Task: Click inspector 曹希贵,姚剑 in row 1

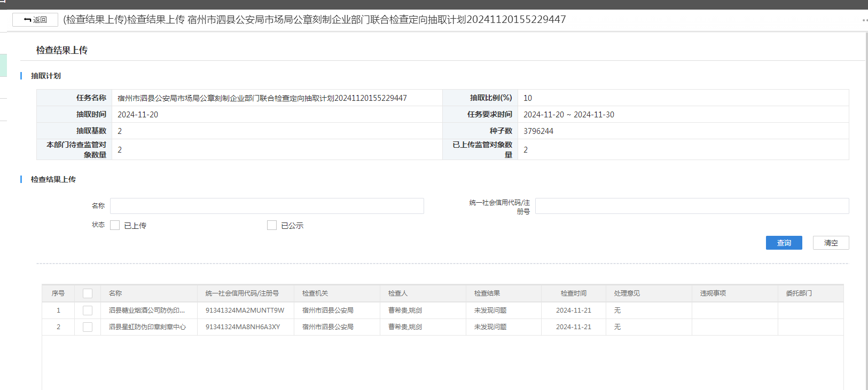Action: click(405, 311)
